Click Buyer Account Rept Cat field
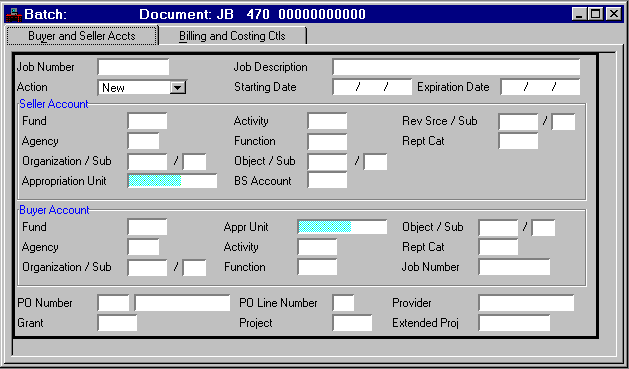Screen dimensions: 629x369 point(498,247)
